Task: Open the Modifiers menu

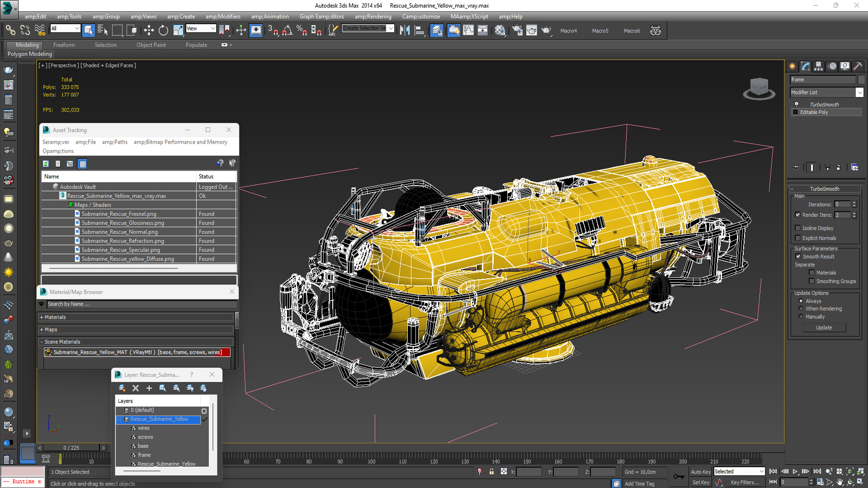Action: pyautogui.click(x=223, y=17)
